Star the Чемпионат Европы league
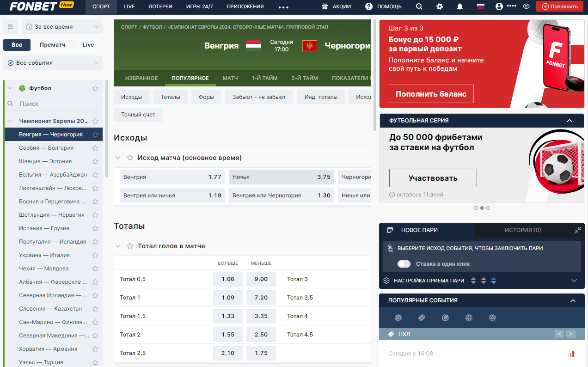Image resolution: width=588 pixels, height=367 pixels. tap(95, 121)
